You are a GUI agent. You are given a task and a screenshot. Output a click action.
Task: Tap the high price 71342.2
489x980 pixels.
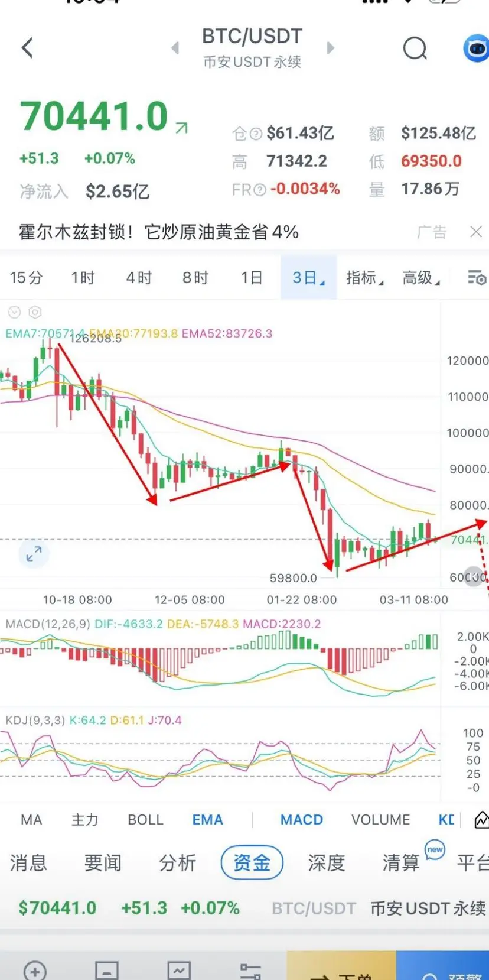coord(296,161)
